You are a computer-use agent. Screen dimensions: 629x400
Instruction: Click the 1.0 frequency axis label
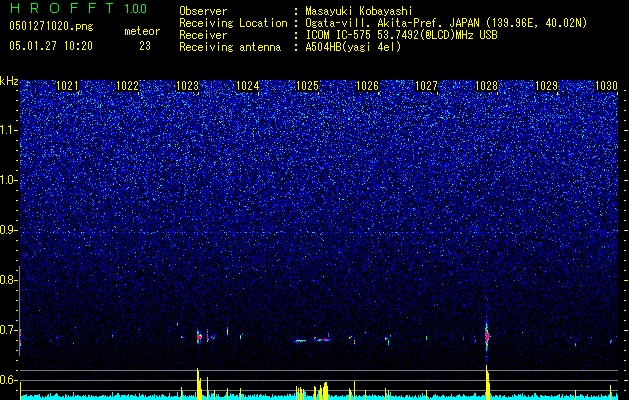pyautogui.click(x=9, y=180)
